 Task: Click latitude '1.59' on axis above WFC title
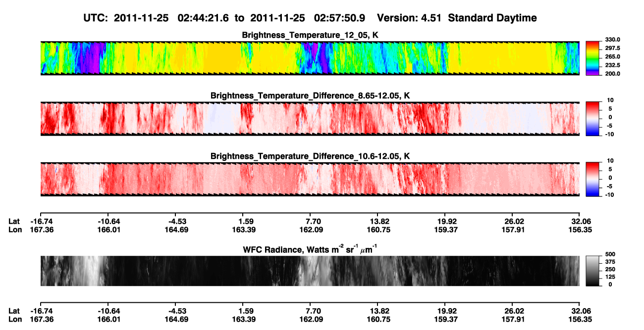point(243,221)
